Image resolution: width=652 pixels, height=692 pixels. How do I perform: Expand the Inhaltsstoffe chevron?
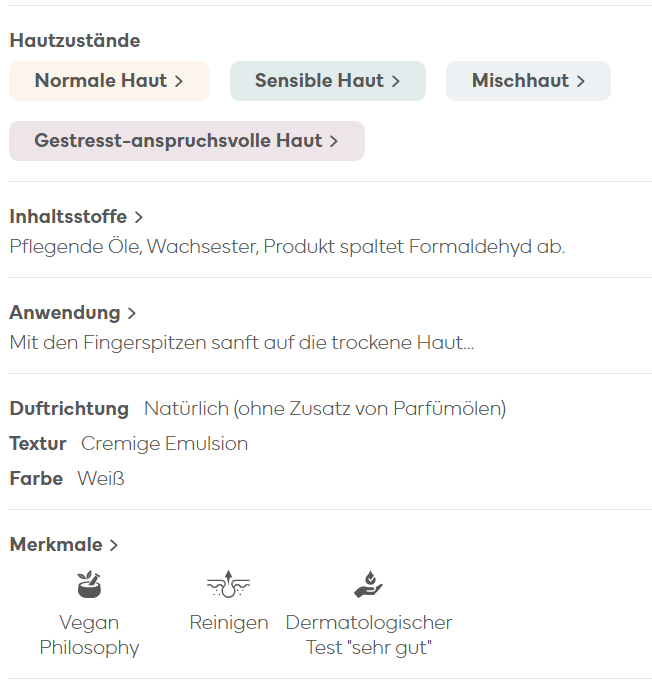tap(139, 217)
